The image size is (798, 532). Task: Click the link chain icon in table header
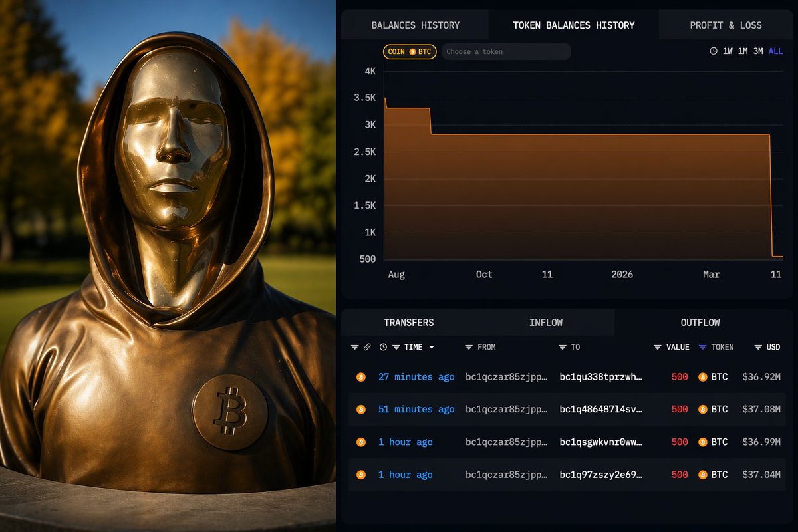367,347
